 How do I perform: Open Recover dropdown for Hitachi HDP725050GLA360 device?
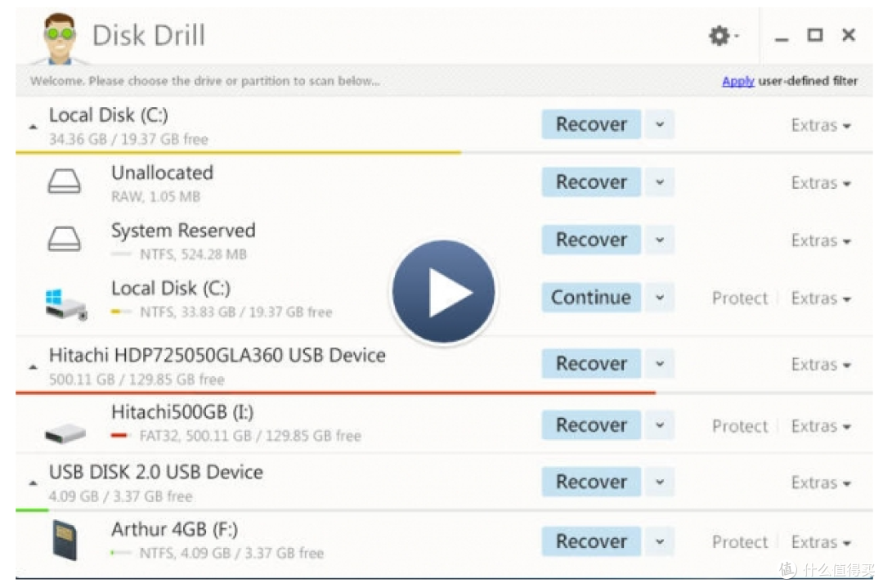click(x=660, y=364)
